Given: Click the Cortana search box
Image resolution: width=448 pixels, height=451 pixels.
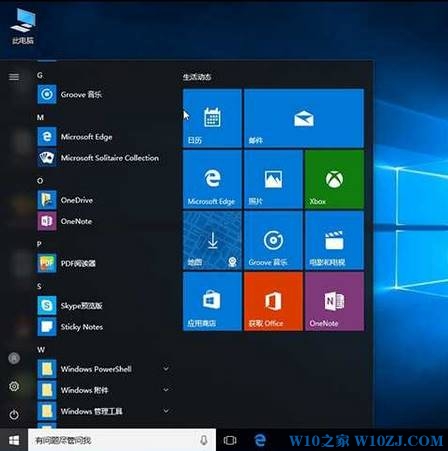Looking at the screenshot, I should point(122,440).
